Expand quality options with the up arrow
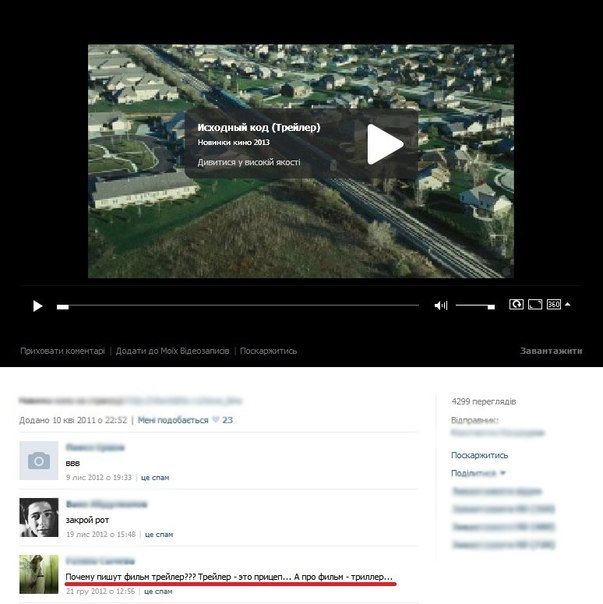The image size is (603, 604). [x=568, y=304]
